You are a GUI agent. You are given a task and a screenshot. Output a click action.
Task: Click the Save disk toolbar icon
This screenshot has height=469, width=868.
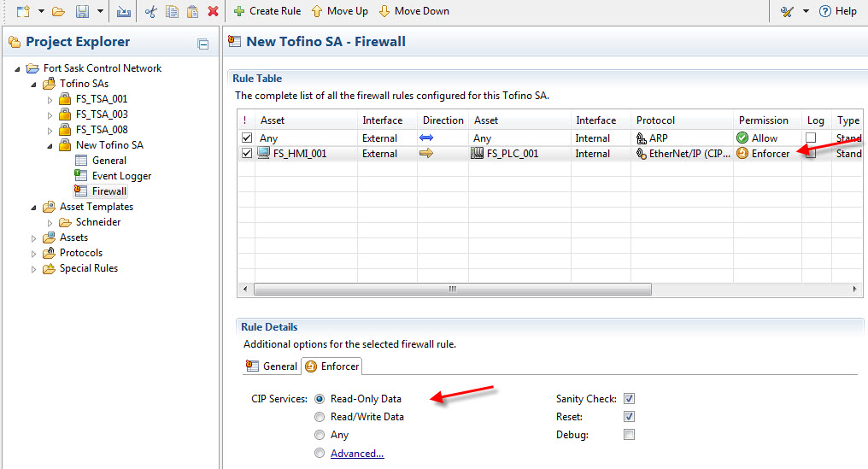click(x=83, y=11)
